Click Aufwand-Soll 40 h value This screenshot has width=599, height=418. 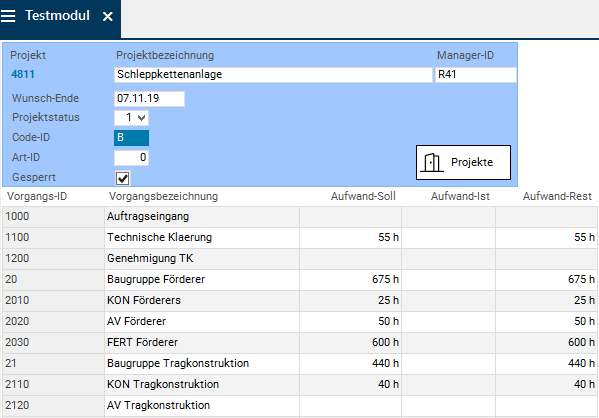[x=351, y=385]
